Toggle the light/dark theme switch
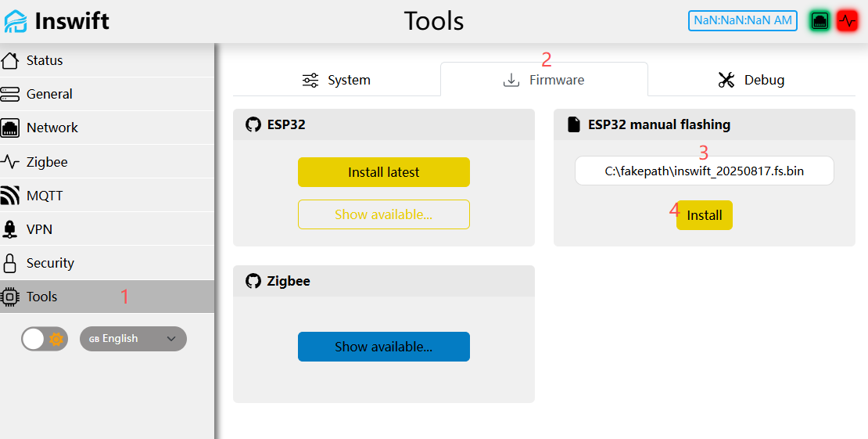The width and height of the screenshot is (868, 439). click(45, 339)
